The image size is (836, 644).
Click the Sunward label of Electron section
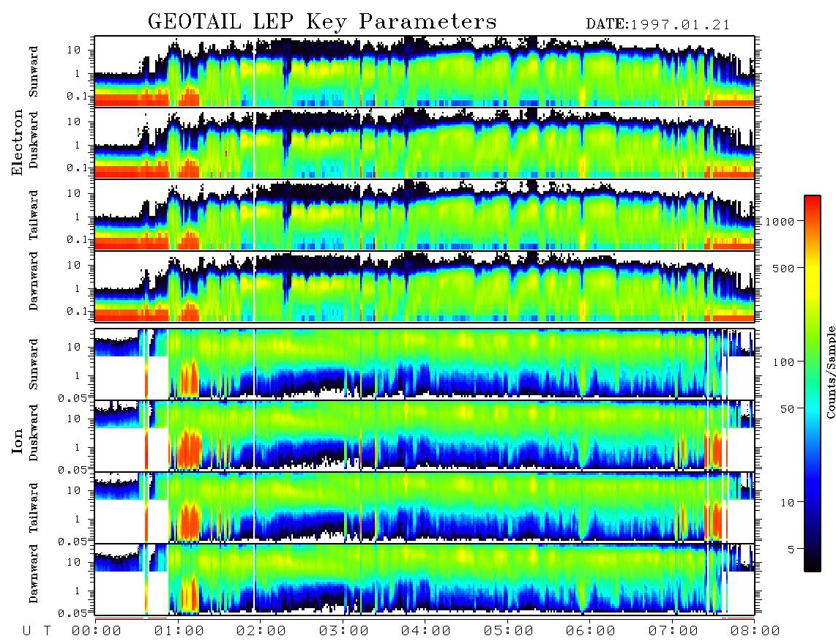(x=34, y=72)
